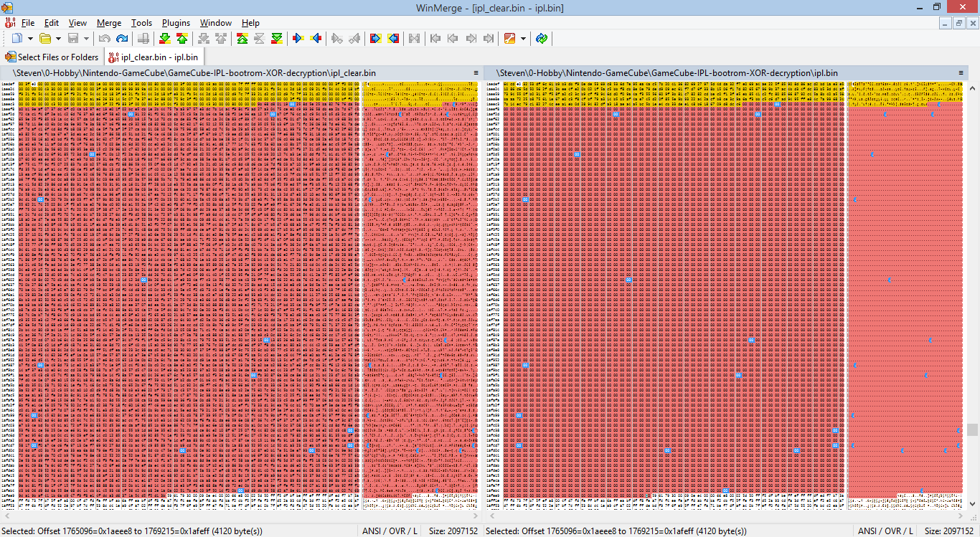Go to Previous Difference arrow icon
The image size is (980, 537).
(182, 39)
